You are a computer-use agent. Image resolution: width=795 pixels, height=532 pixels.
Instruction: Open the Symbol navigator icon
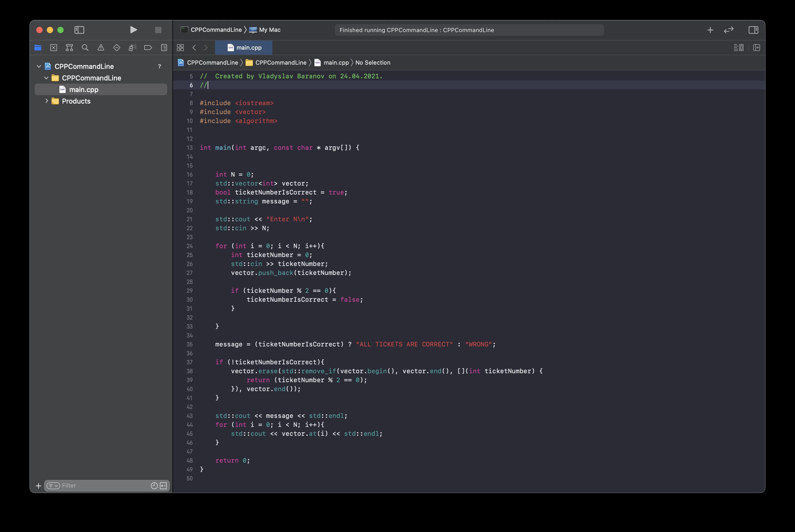69,48
